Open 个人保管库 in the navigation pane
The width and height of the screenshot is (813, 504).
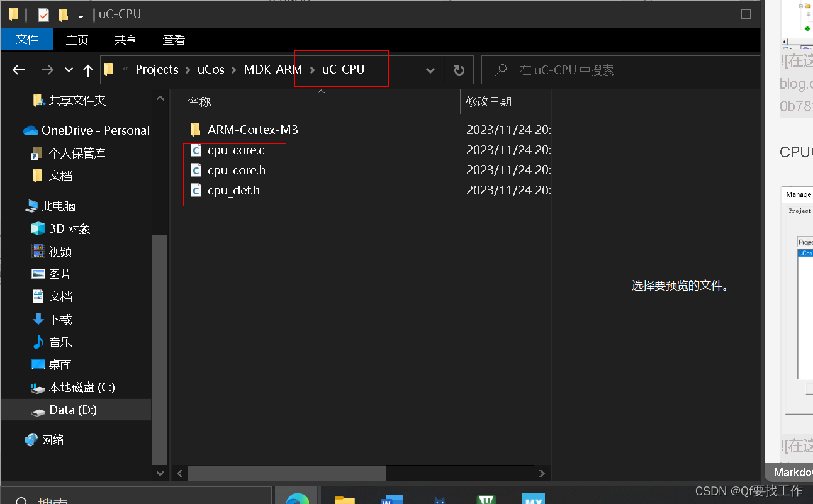(x=77, y=153)
